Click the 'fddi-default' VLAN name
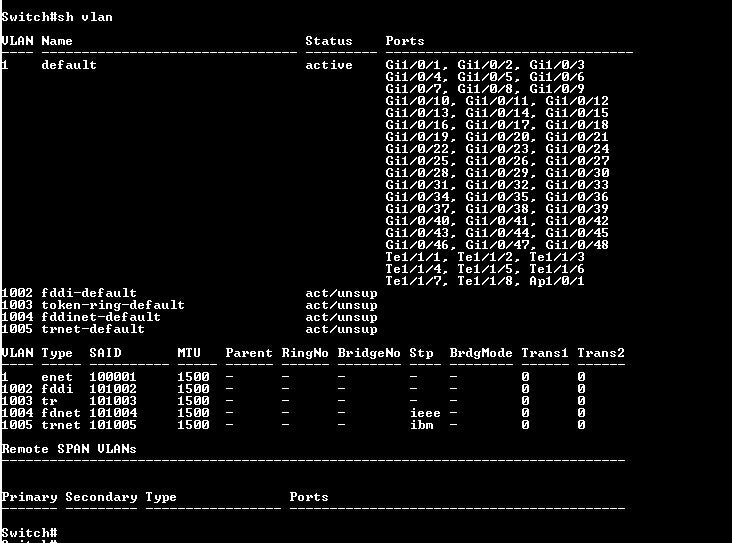The width and height of the screenshot is (732, 543). [x=89, y=293]
